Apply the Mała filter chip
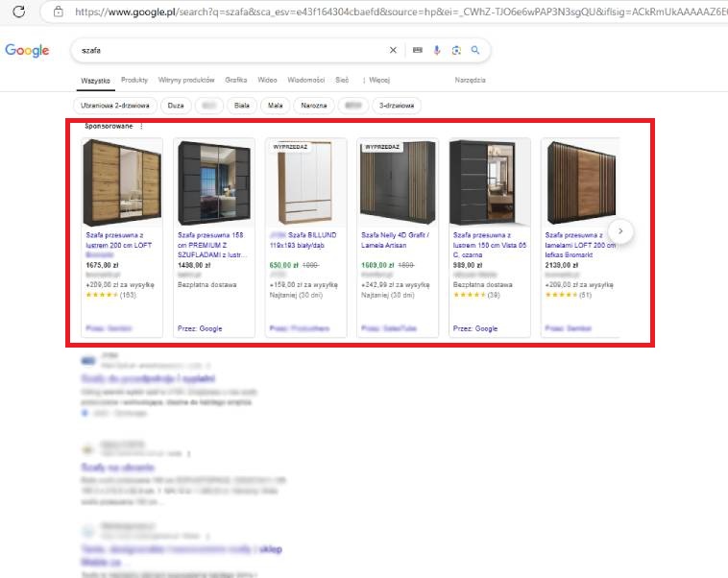This screenshot has height=578, width=728. pos(276,106)
